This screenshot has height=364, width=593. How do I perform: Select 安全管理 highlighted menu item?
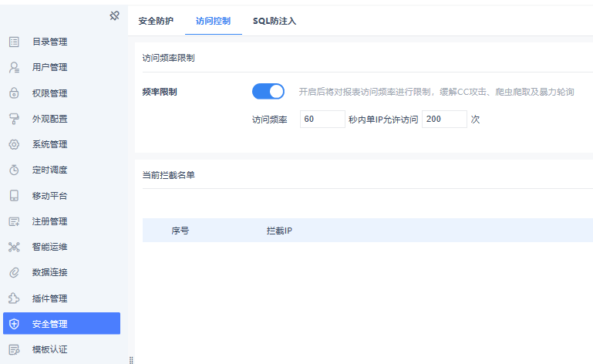point(62,324)
